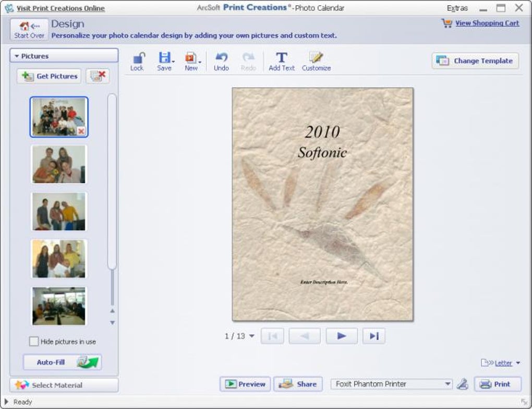The image size is (532, 409).
Task: Click the Get Pictures button
Action: click(49, 76)
